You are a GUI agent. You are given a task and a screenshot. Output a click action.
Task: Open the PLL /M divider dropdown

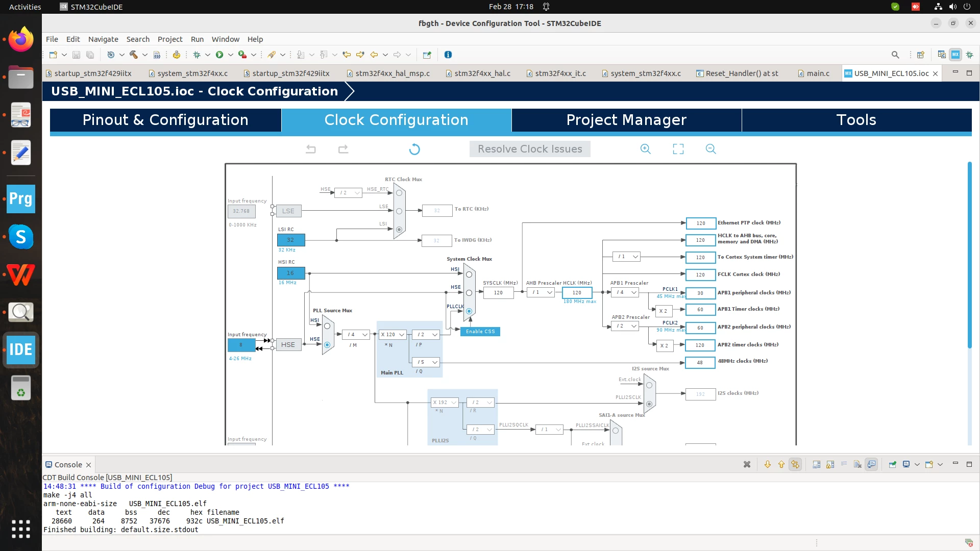pyautogui.click(x=356, y=335)
